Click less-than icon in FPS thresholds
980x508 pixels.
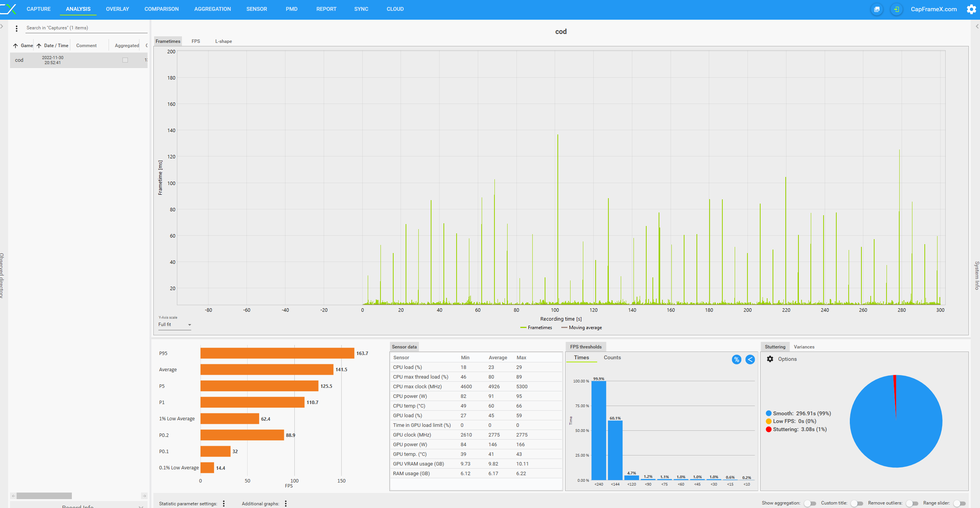750,359
